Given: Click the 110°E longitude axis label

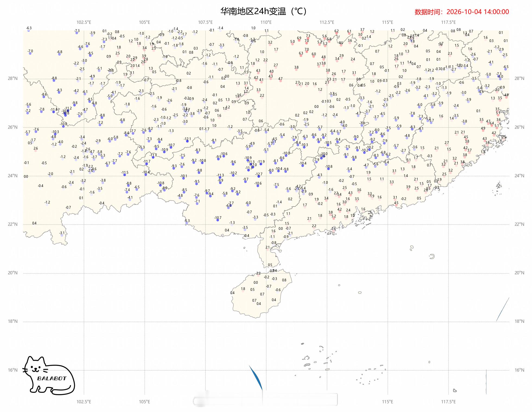Looking at the screenshot, I should pyautogui.click(x=266, y=22).
